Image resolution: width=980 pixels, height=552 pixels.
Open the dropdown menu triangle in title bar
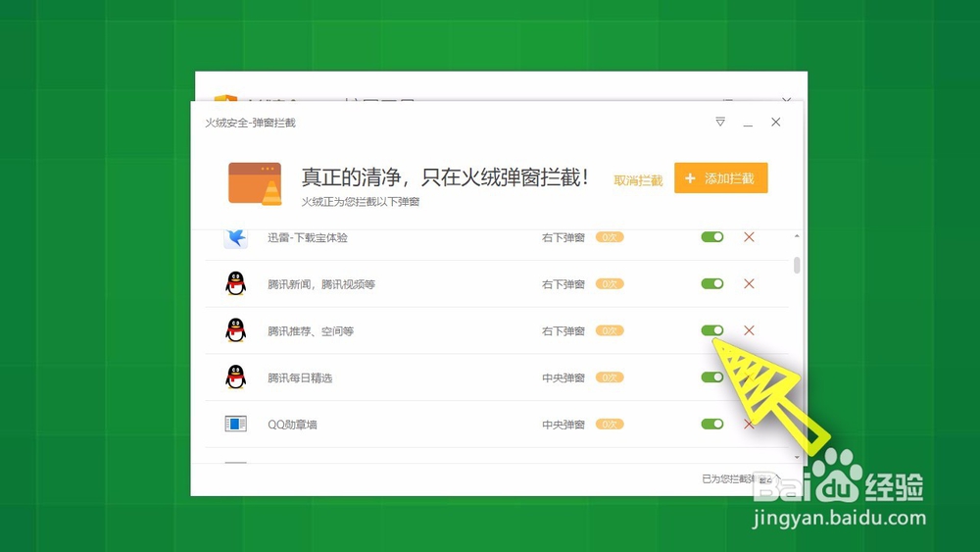click(720, 122)
